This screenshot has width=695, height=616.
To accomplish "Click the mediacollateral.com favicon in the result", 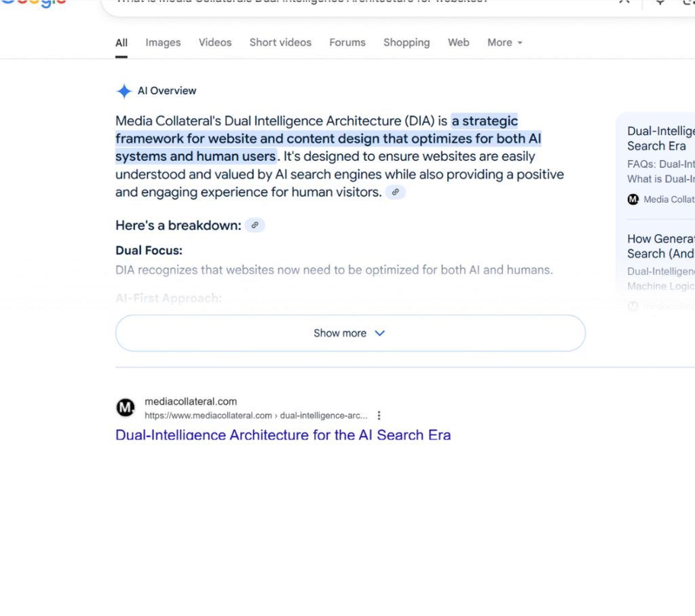I will [126, 407].
